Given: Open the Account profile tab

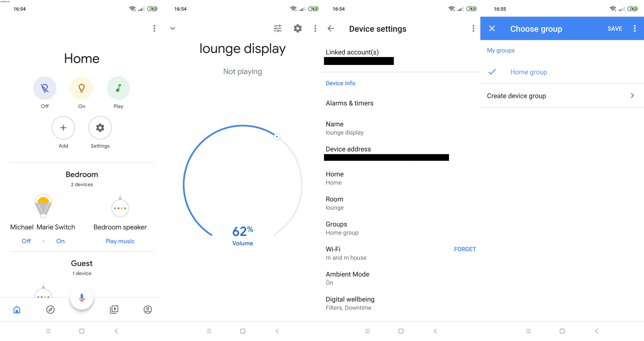Looking at the screenshot, I should tap(148, 310).
